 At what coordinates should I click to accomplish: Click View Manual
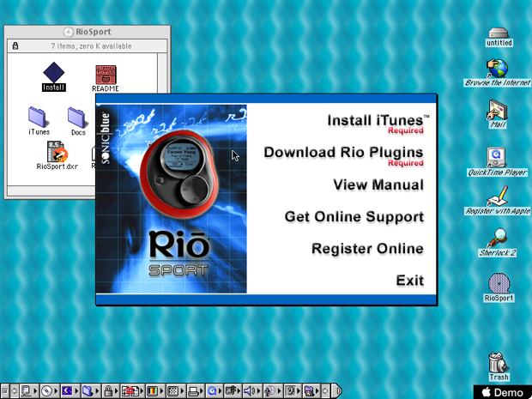tap(378, 184)
